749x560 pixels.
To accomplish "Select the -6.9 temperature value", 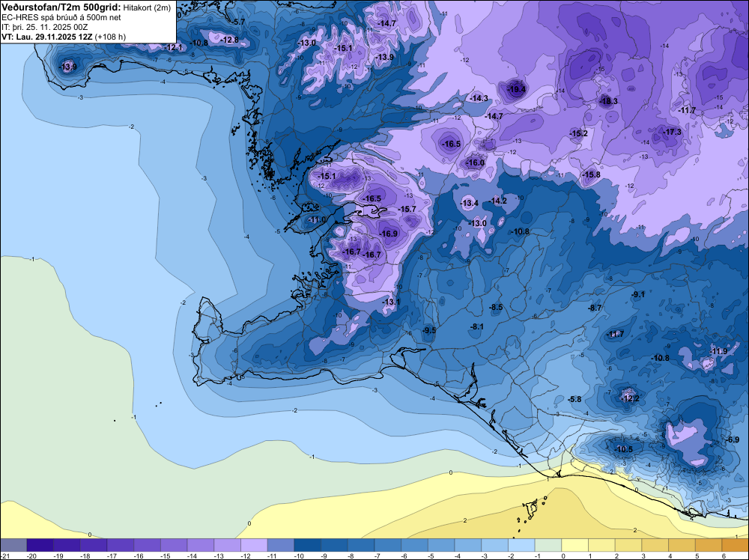I will pos(733,439).
